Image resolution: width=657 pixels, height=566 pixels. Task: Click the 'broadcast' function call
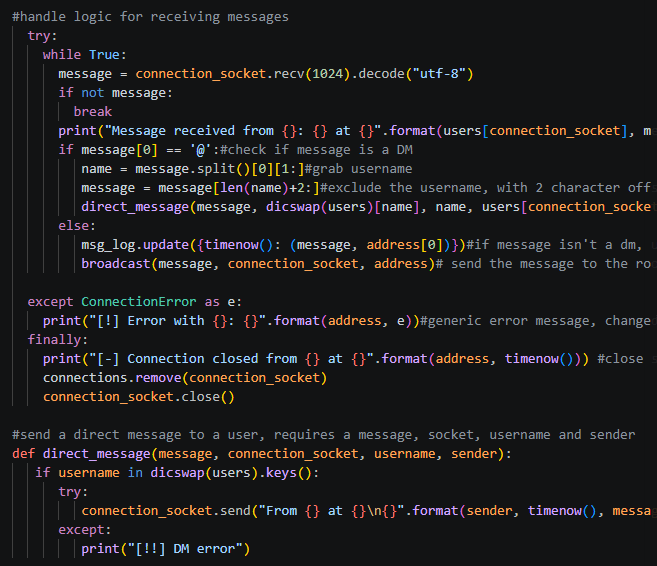click(116, 263)
